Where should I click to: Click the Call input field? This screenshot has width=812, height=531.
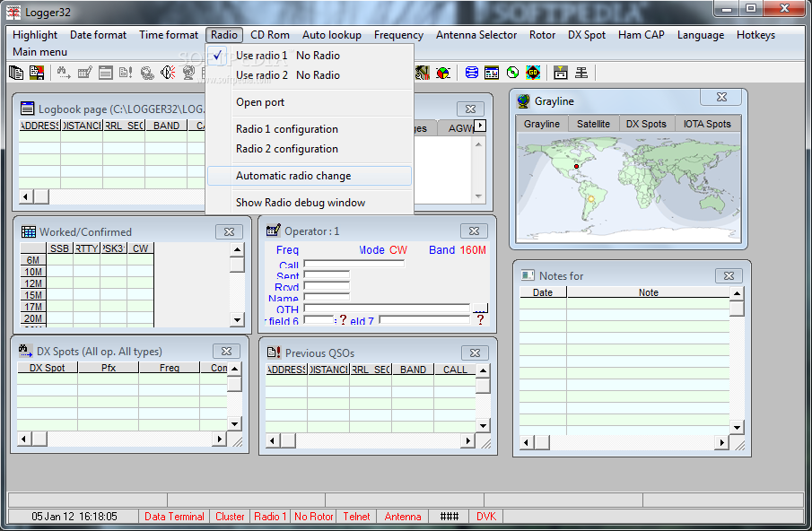click(354, 264)
